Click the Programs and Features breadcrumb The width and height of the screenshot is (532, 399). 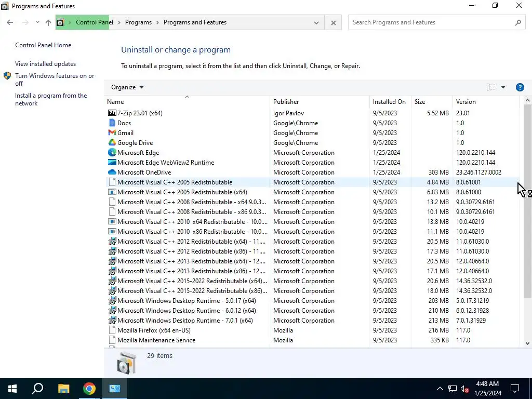195,22
